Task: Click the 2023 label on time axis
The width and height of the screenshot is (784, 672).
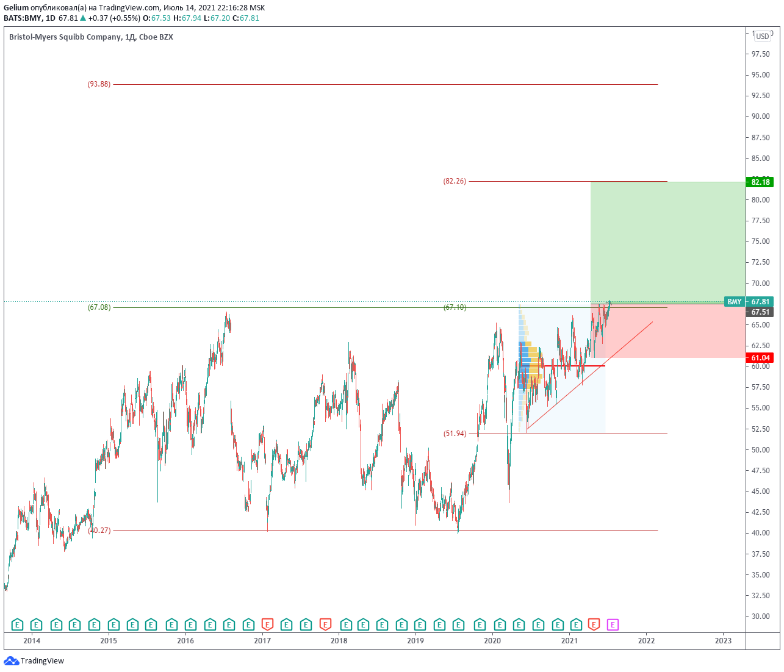Action: click(723, 640)
